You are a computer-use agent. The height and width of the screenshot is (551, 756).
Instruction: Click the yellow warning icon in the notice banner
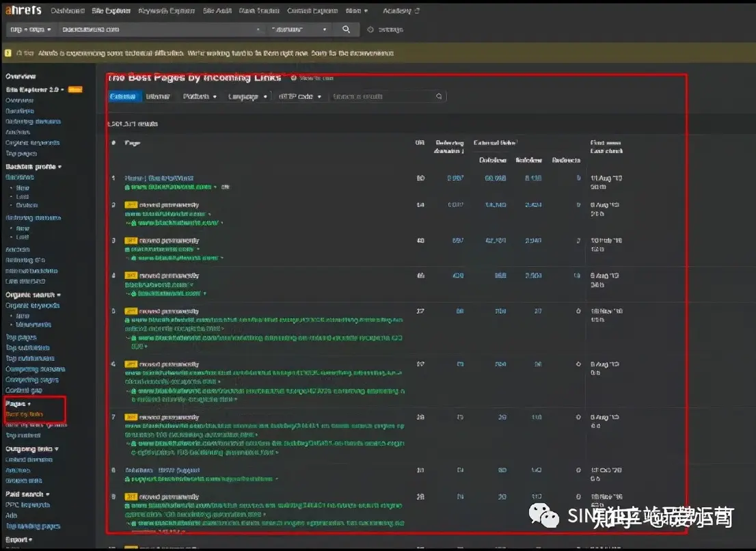(8, 53)
